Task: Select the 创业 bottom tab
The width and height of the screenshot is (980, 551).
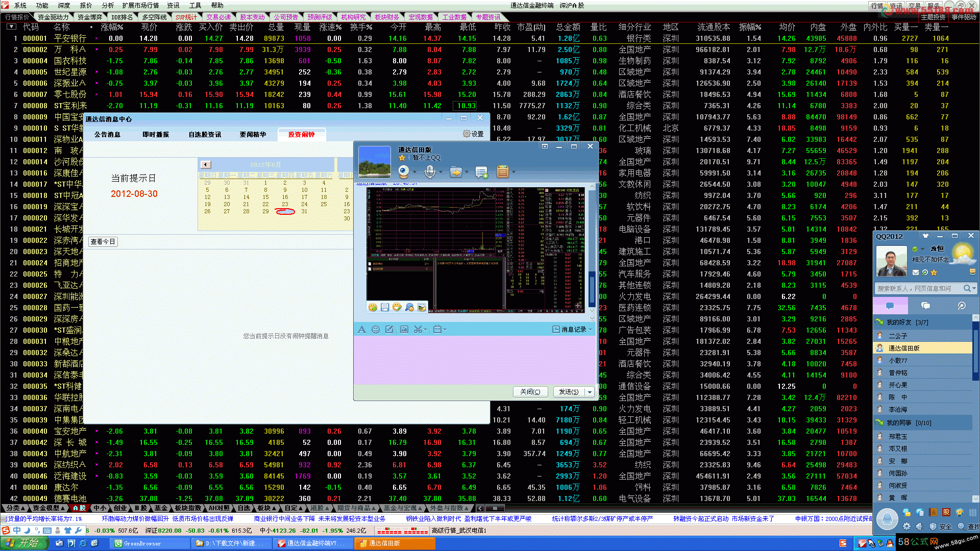Action: pos(120,508)
